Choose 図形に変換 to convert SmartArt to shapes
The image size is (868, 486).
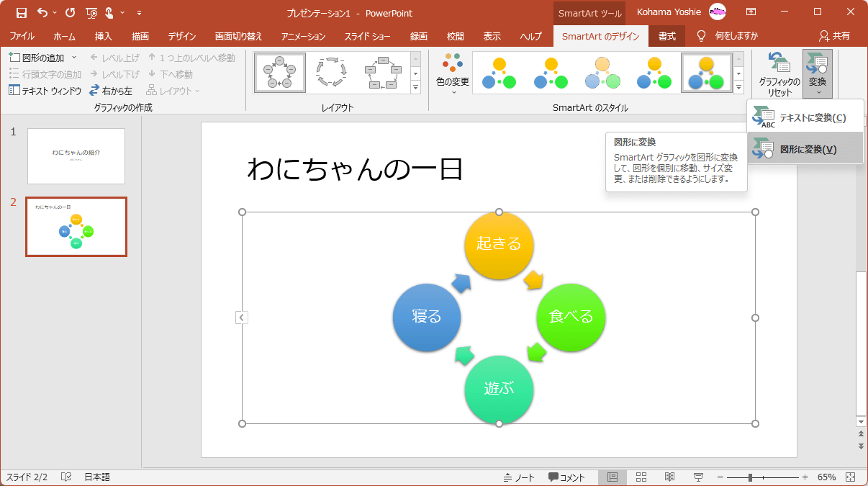click(805, 147)
